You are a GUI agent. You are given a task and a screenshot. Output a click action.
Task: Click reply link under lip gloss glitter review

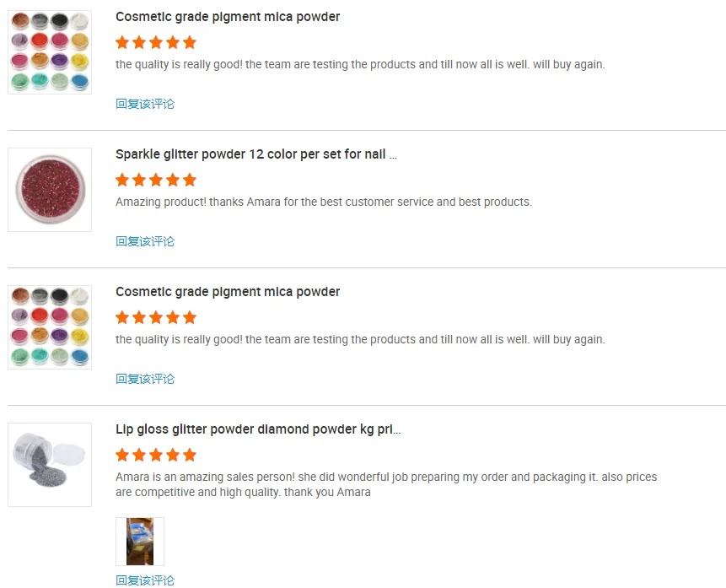coord(145,580)
